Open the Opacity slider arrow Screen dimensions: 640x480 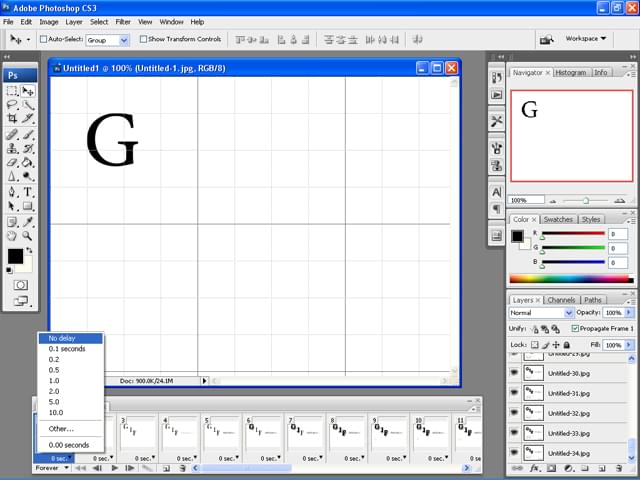point(629,313)
